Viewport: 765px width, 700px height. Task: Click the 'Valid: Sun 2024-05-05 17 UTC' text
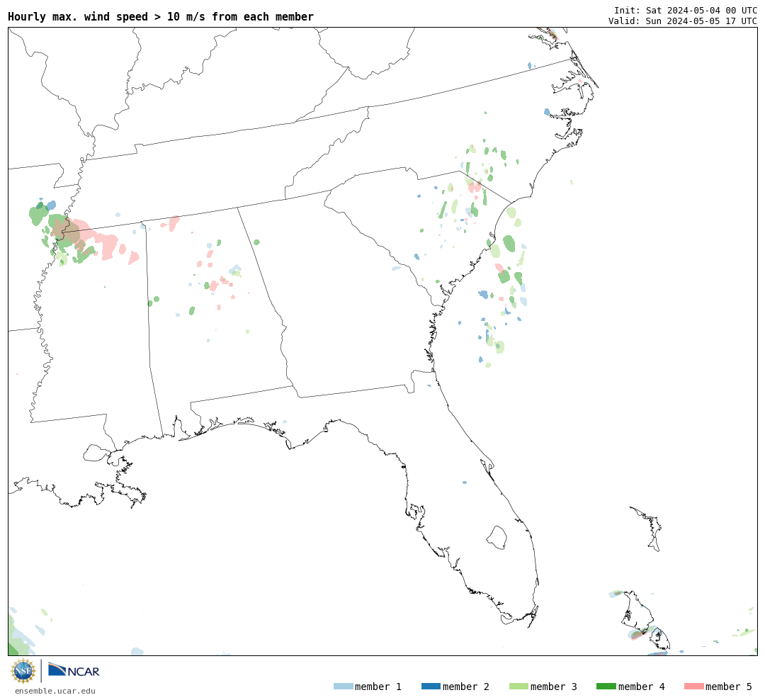click(x=683, y=21)
